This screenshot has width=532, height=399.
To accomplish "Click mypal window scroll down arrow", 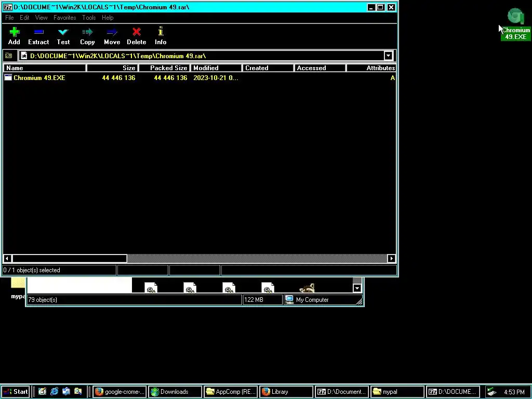I will tap(357, 288).
